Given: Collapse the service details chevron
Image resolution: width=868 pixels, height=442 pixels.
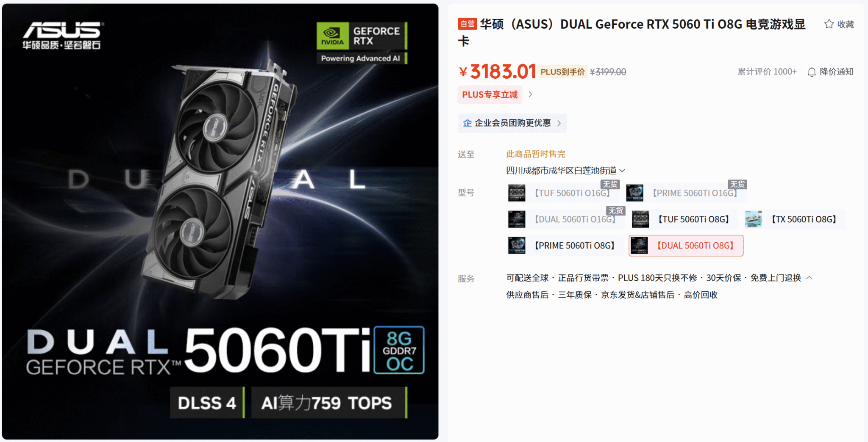Looking at the screenshot, I should point(809,278).
